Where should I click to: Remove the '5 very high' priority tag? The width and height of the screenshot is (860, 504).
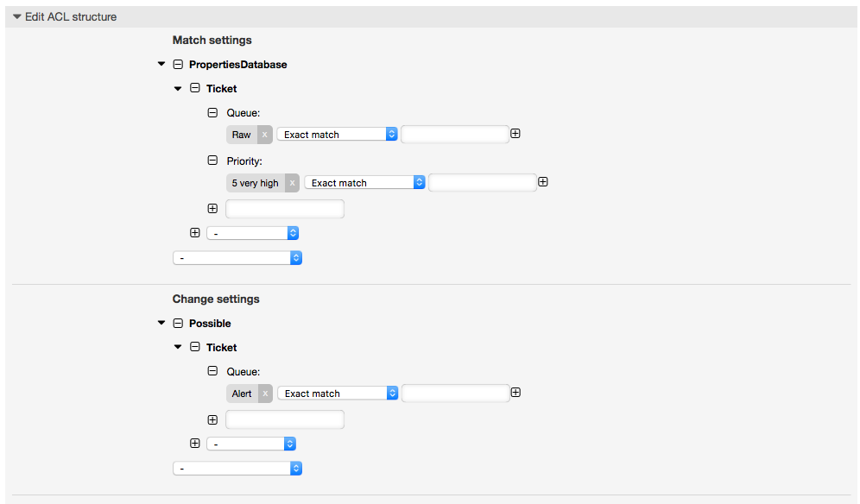click(292, 183)
